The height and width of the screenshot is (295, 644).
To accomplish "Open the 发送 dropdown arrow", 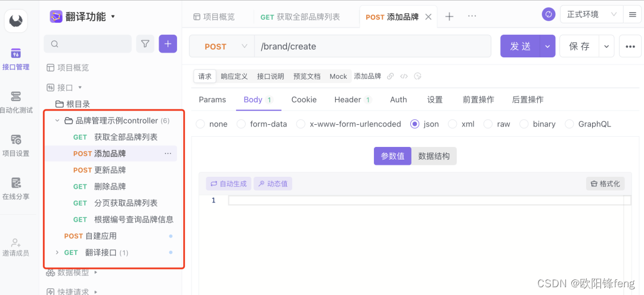I will (547, 46).
